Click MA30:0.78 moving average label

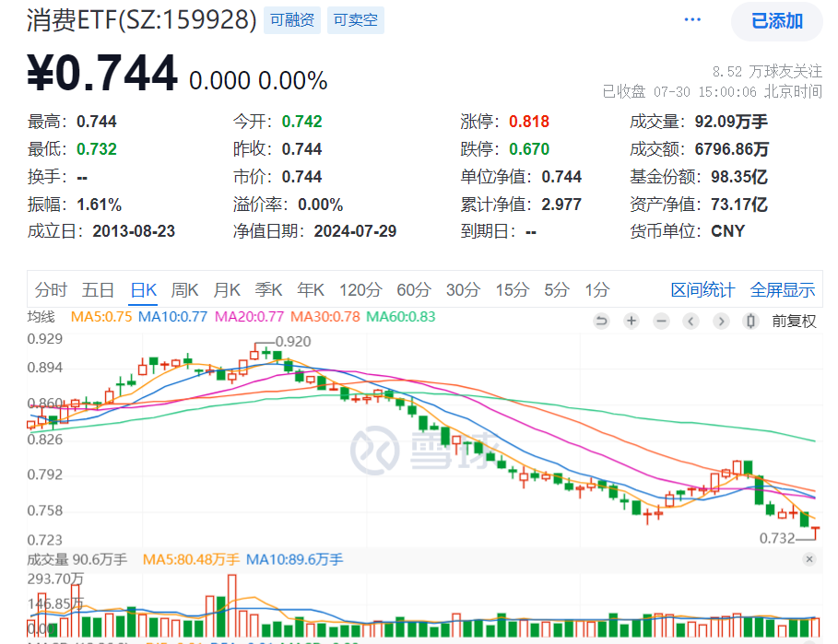325,317
